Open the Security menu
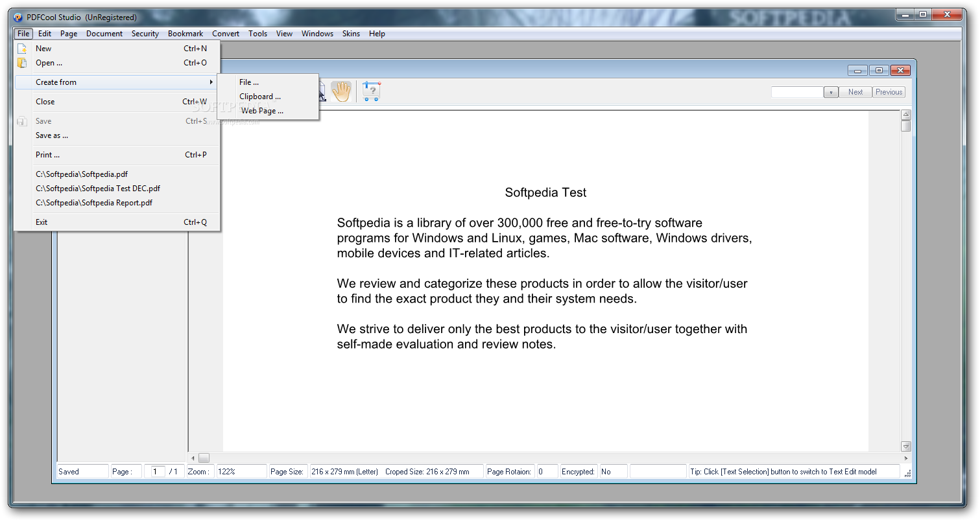 tap(145, 34)
